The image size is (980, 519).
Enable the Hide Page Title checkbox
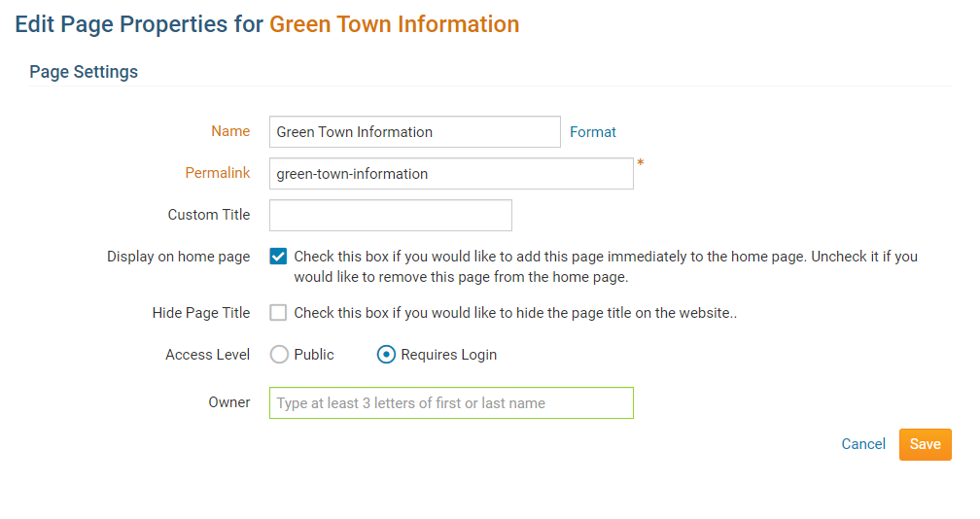[x=279, y=313]
